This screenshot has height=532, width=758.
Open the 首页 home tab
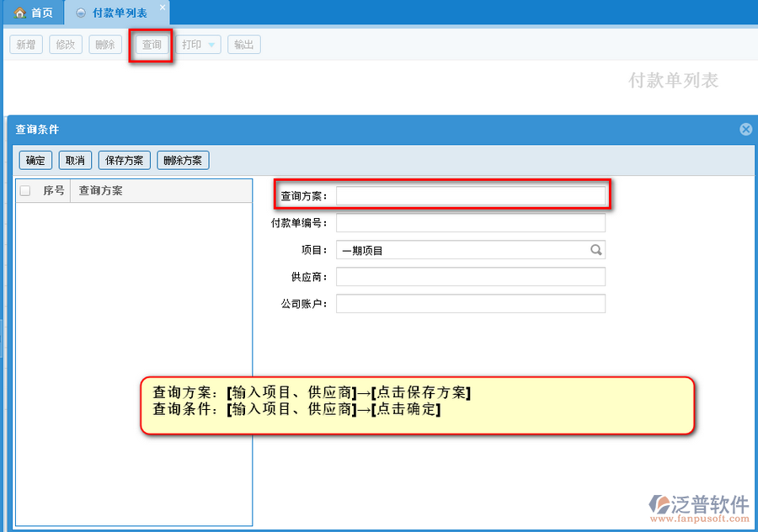coord(34,13)
